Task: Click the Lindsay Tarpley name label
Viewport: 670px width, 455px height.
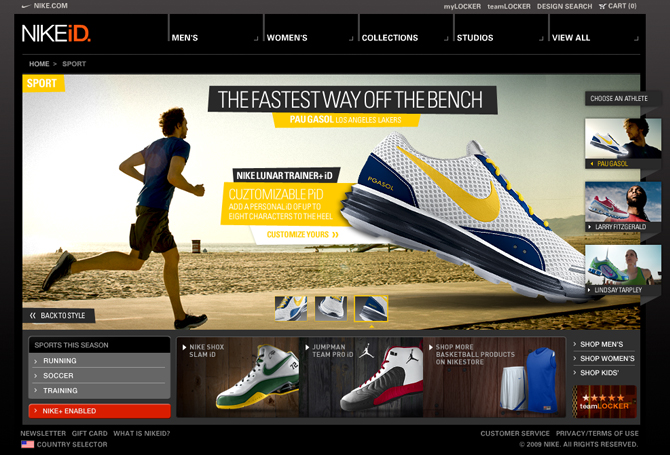Action: (618, 290)
